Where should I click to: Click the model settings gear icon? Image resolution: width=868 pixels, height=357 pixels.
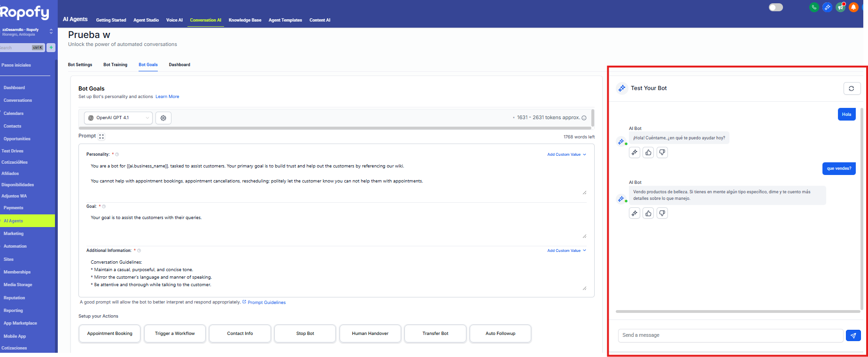pos(163,118)
